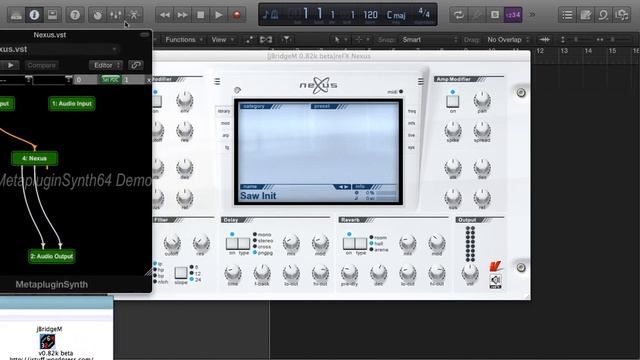
Task: Click the Cmaj key signature in the LCD
Action: point(396,15)
